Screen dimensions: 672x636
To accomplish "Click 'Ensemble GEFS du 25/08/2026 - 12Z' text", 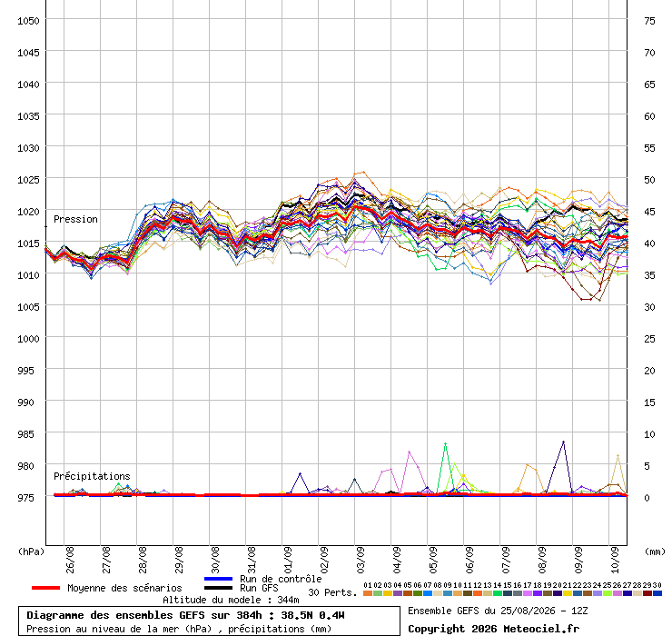I will (498, 611).
